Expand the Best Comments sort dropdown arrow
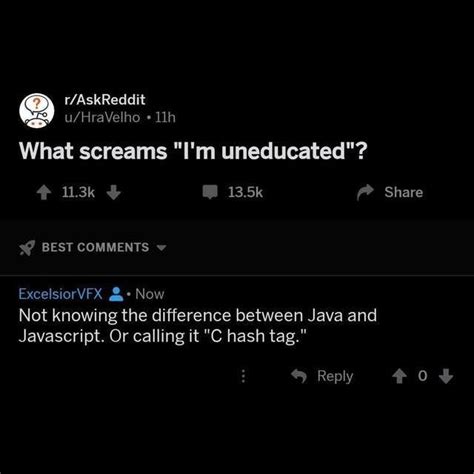The image size is (474, 474). tap(161, 248)
